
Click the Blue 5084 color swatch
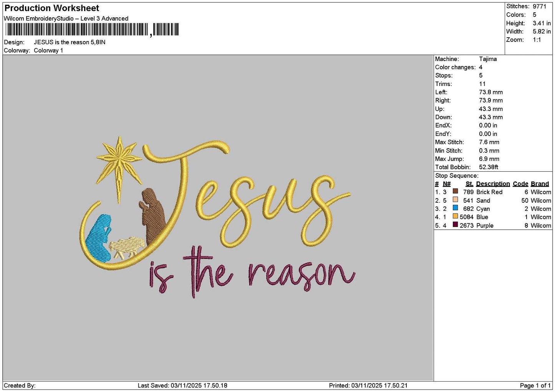click(456, 216)
